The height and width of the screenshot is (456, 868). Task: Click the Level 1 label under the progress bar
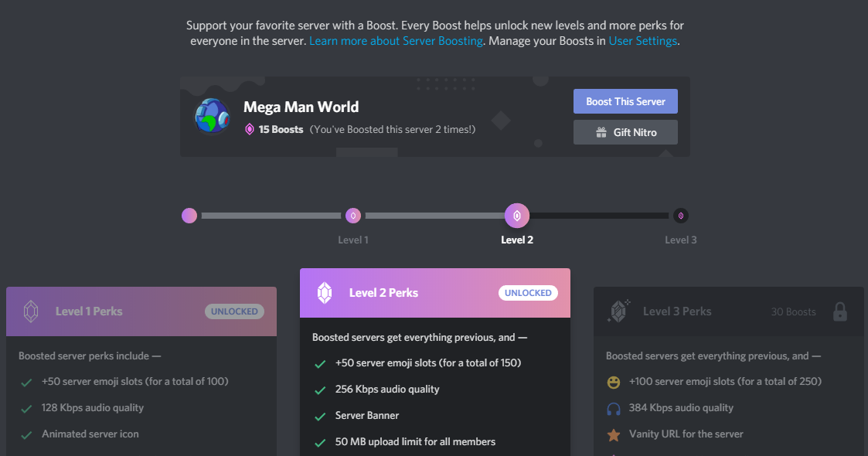coord(353,240)
